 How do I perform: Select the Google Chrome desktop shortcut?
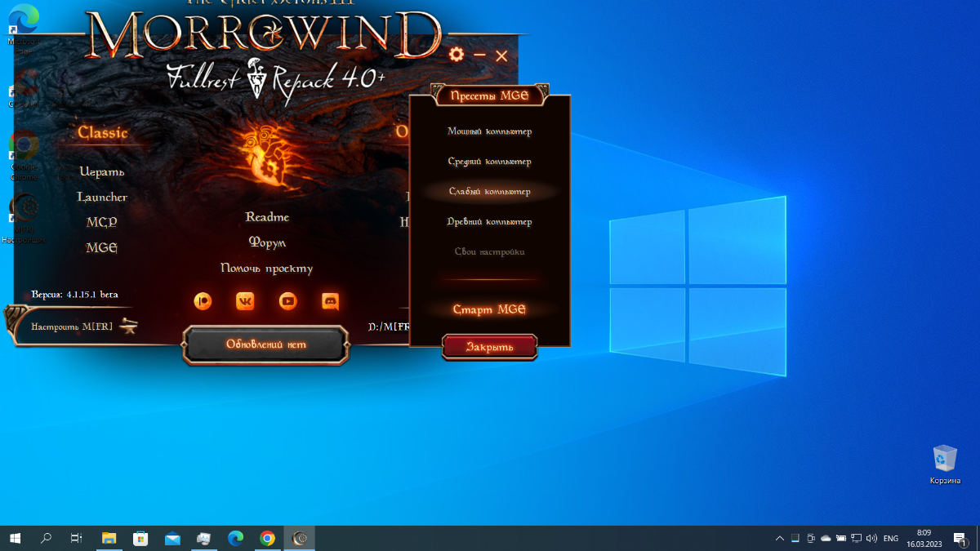click(x=24, y=155)
